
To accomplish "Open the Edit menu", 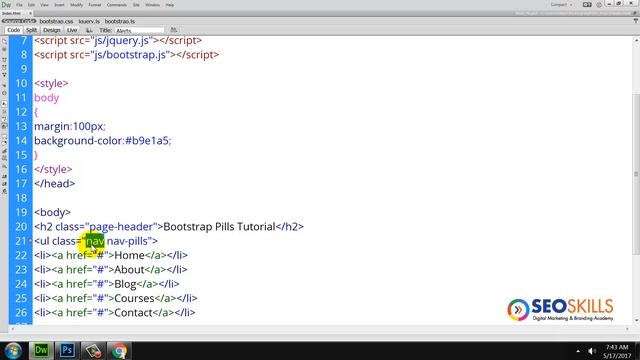I will tap(31, 5).
